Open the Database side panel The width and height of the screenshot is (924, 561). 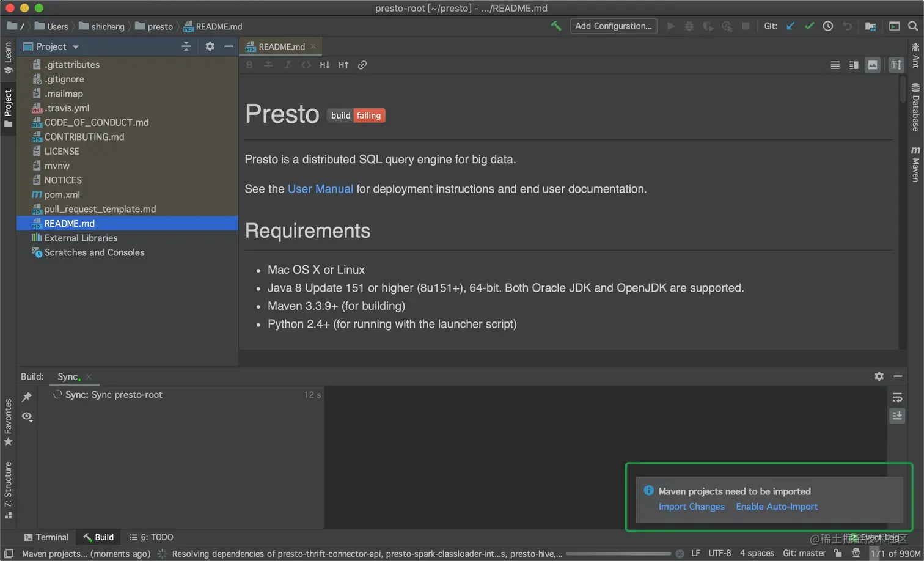(915, 108)
